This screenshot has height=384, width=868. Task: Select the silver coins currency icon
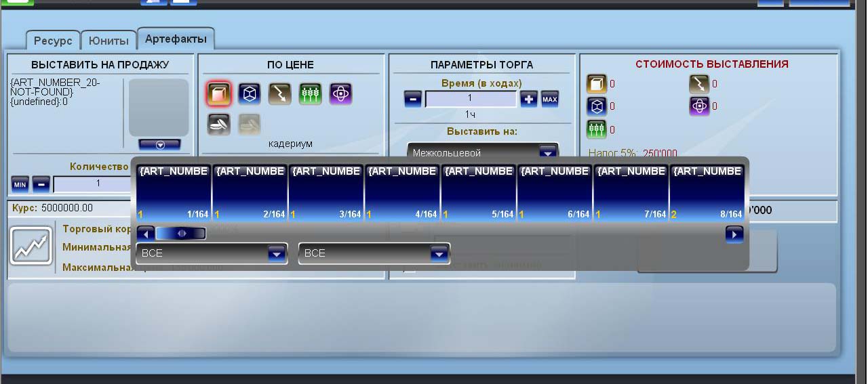(x=219, y=124)
